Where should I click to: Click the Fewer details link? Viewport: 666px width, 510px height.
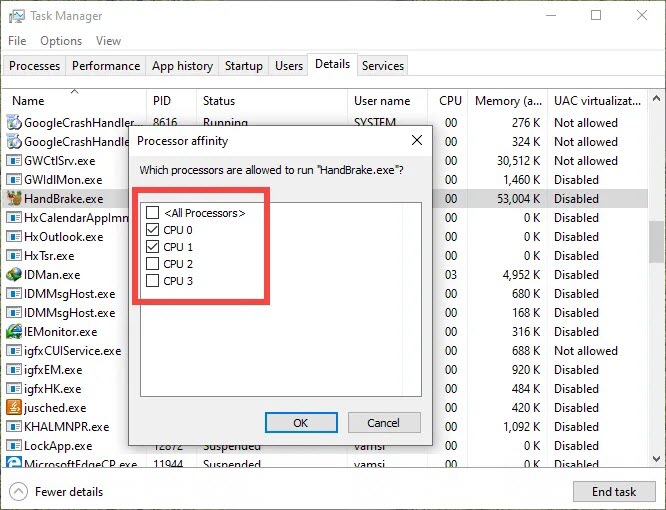pyautogui.click(x=69, y=492)
